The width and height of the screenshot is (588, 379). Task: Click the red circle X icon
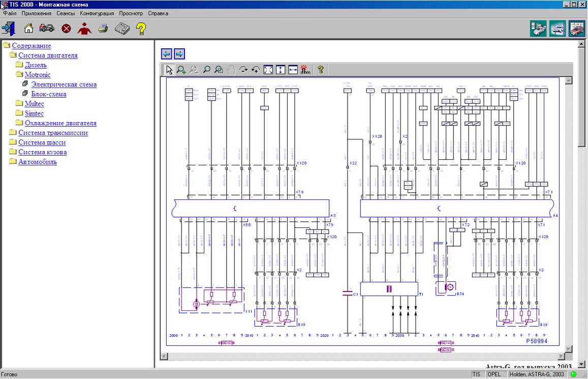(66, 28)
